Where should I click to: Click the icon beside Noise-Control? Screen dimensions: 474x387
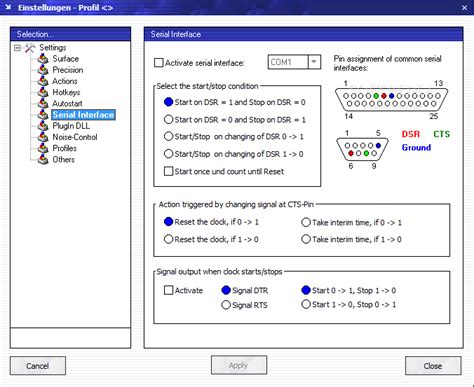pyautogui.click(x=43, y=137)
